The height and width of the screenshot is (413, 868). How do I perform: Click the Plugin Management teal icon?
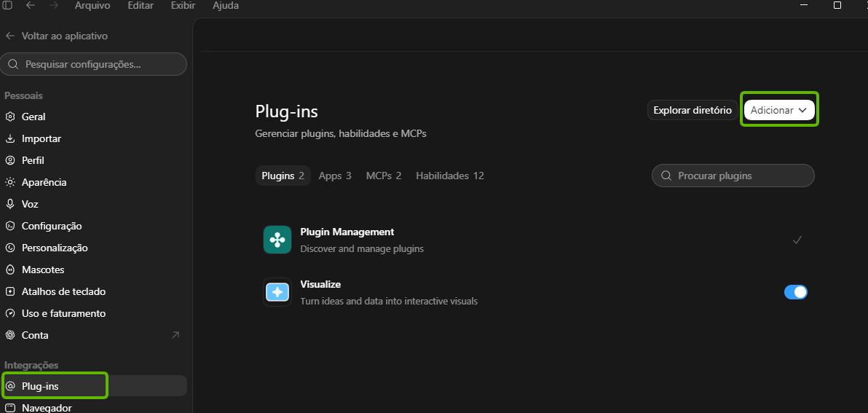tap(277, 240)
